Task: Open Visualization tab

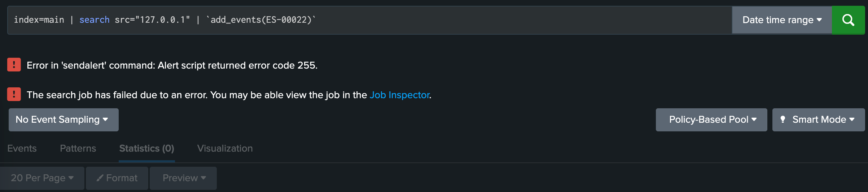Action: coord(225,148)
